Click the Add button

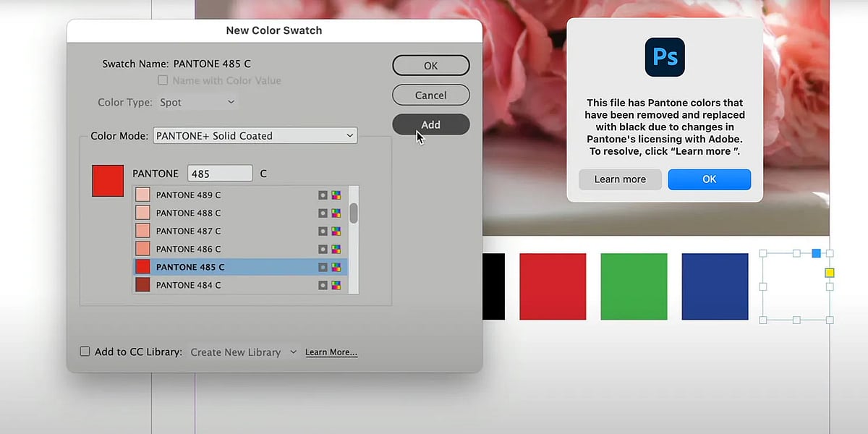pos(430,124)
